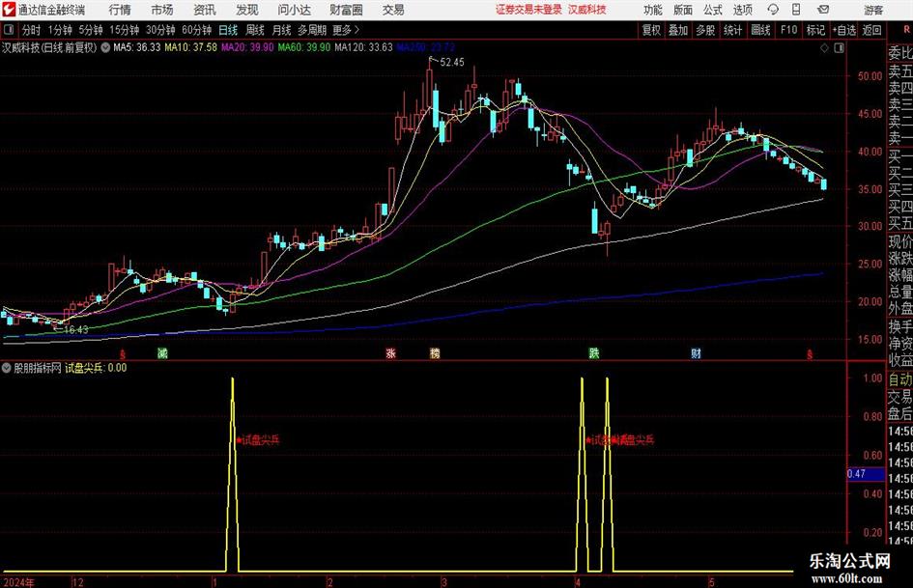Open the 发现 menu
The image size is (913, 588).
pos(247,10)
